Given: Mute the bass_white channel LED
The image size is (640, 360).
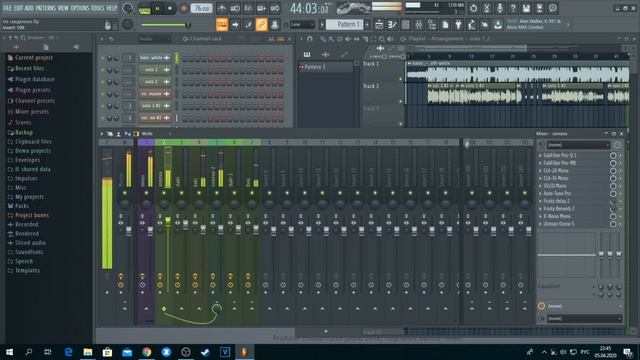Looking at the screenshot, I should (102, 58).
